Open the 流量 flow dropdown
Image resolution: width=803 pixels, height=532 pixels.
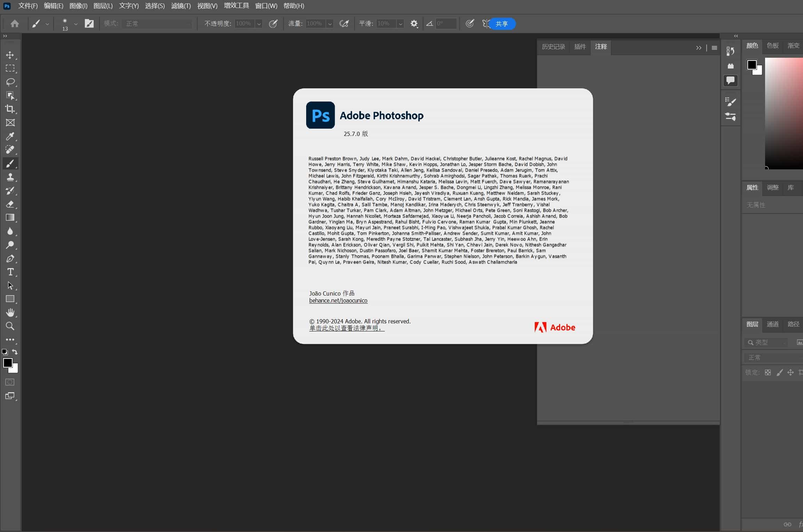(x=329, y=24)
